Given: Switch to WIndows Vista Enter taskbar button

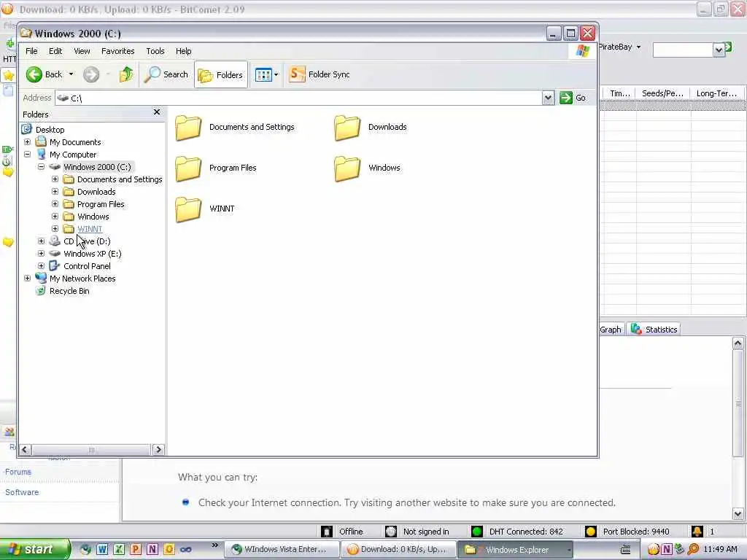Looking at the screenshot, I should tap(281, 550).
